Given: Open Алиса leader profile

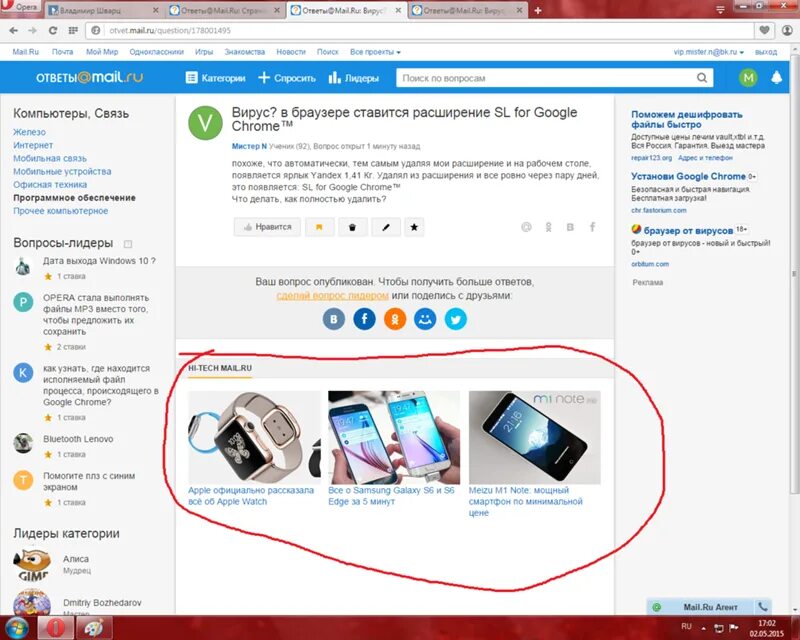Looking at the screenshot, I should tap(76, 559).
